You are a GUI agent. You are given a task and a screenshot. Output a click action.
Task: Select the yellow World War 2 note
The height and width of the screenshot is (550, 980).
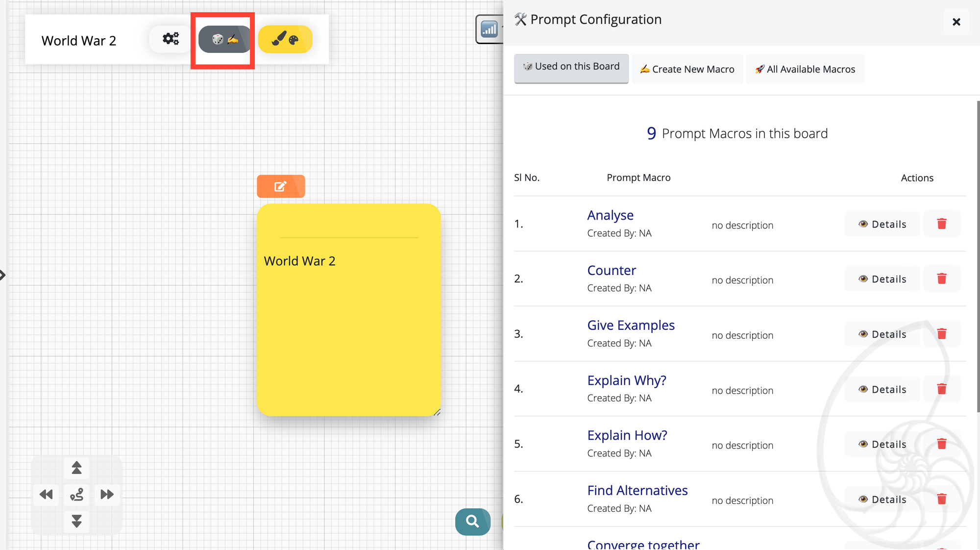coord(349,310)
